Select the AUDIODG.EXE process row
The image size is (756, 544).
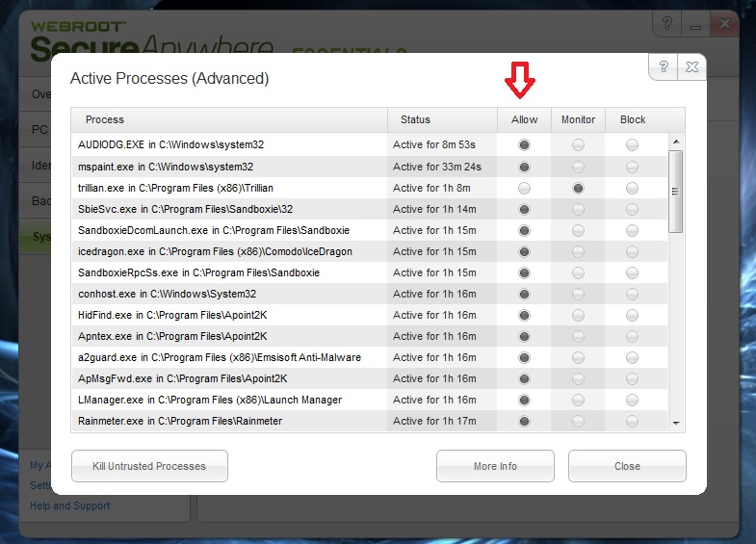tap(369, 144)
